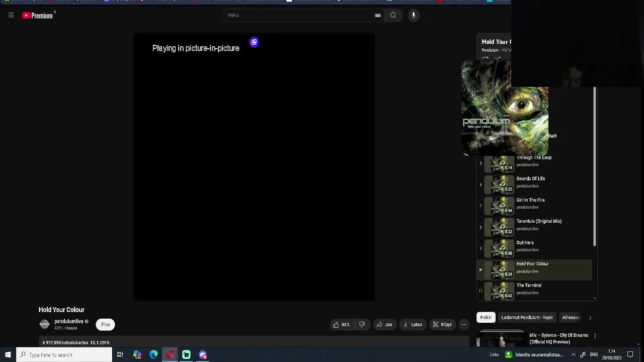Image resolution: width=644 pixels, height=362 pixels.
Task: Subscribe using the Tilaa button
Action: (x=105, y=325)
